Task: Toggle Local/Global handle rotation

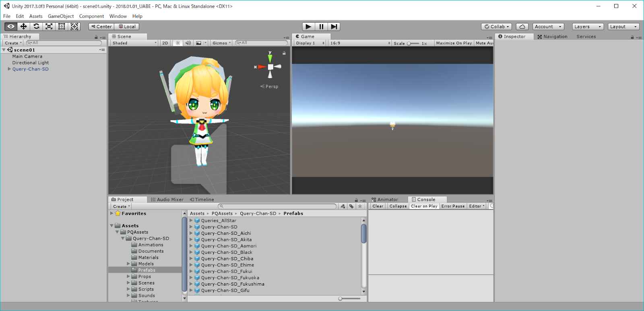Action: click(x=127, y=27)
